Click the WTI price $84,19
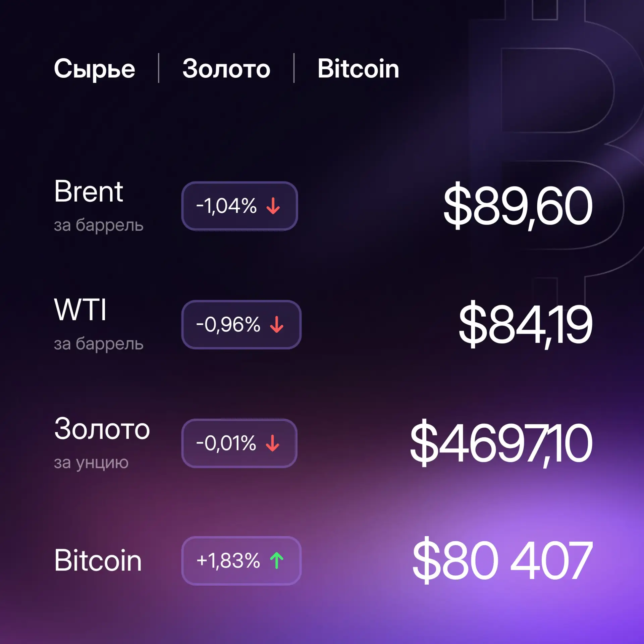Viewport: 644px width, 644px height. pyautogui.click(x=526, y=324)
